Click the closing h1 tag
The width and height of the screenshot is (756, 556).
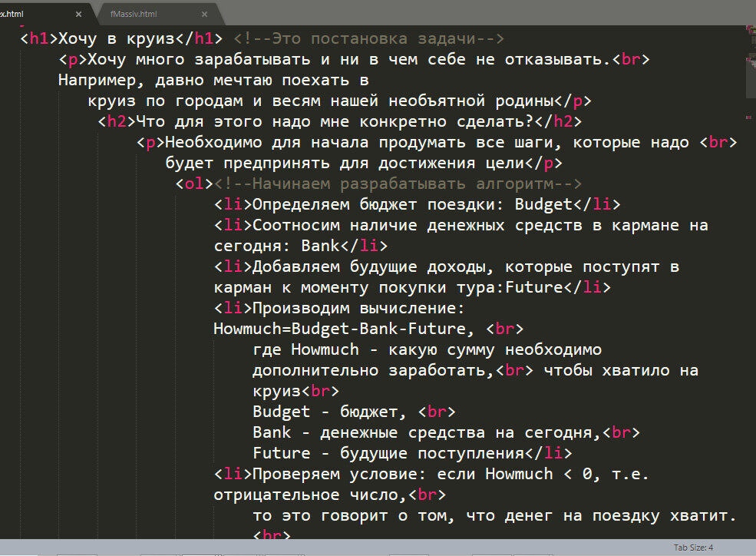coord(199,38)
